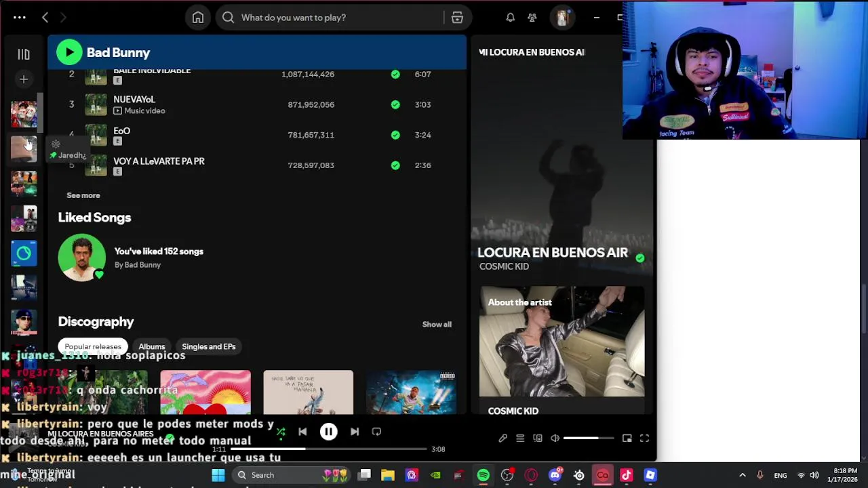This screenshot has height=488, width=868.
Task: Toggle repeat mode
Action: [x=376, y=432]
